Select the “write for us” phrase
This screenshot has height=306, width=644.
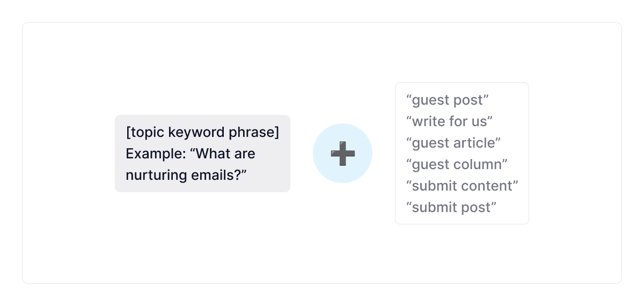[x=449, y=121]
